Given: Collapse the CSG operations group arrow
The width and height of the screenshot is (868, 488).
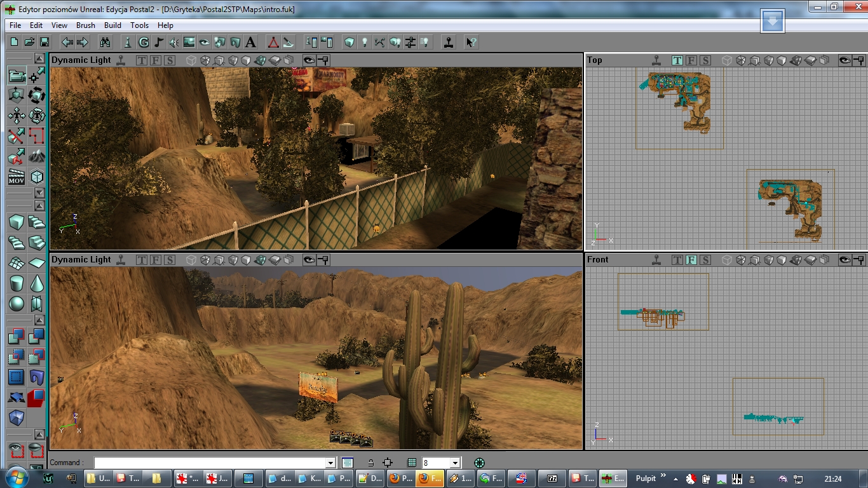Looking at the screenshot, I should click(39, 319).
